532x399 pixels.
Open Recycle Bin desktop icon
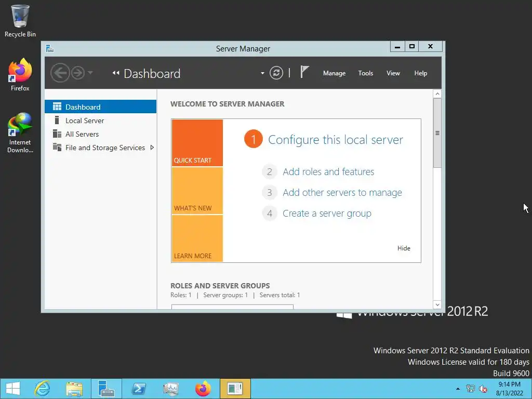click(x=20, y=21)
